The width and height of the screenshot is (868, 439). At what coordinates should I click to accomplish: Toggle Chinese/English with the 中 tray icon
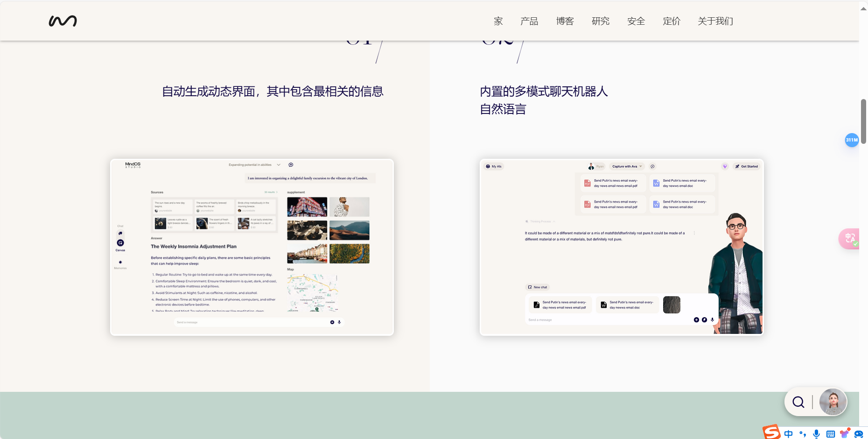coord(789,434)
